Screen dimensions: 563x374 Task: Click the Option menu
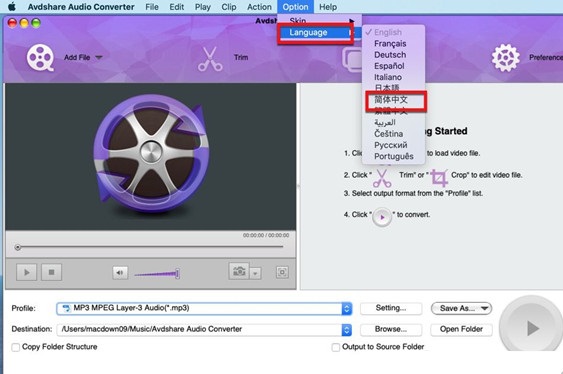coord(295,7)
